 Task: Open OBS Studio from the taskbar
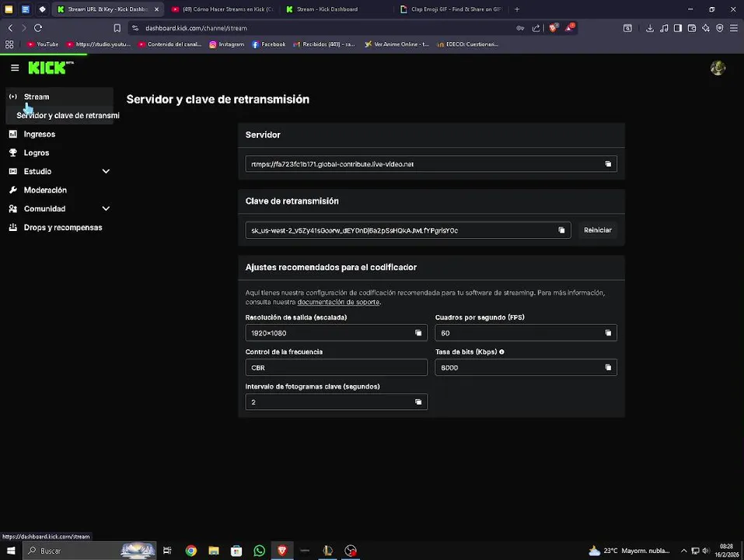[x=350, y=551]
